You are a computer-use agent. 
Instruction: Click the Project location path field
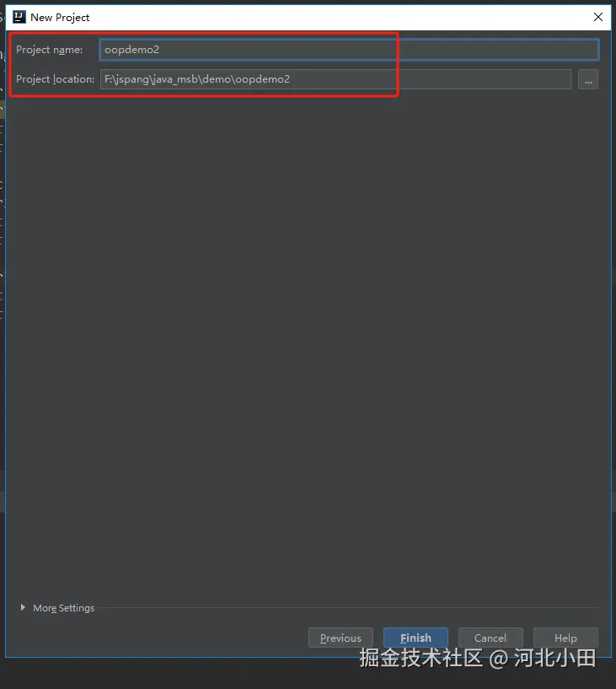[335, 79]
